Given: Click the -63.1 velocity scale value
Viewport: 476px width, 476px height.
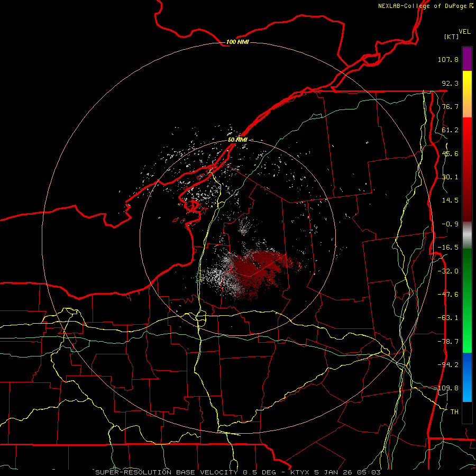Looking at the screenshot, I should pyautogui.click(x=448, y=318).
